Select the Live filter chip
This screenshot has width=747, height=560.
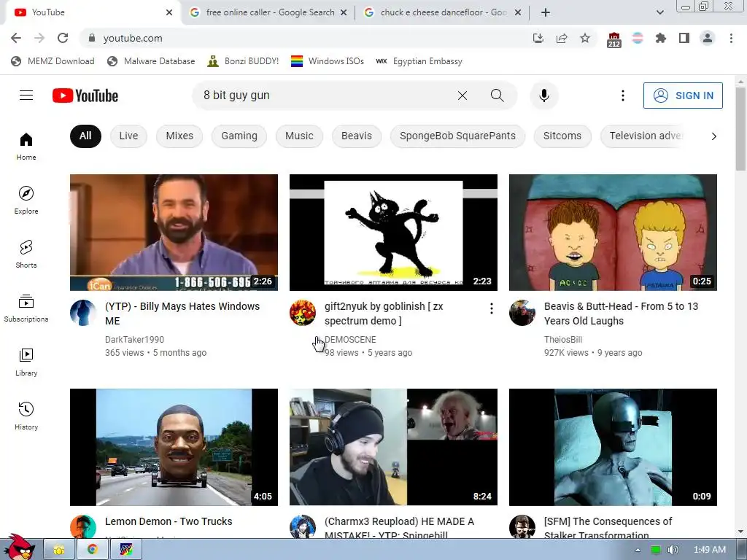(128, 136)
